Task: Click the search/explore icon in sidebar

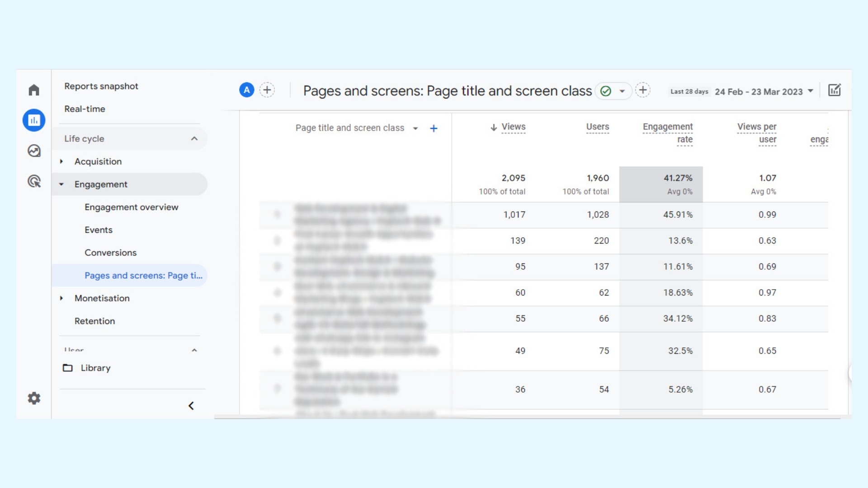Action: pyautogui.click(x=33, y=151)
